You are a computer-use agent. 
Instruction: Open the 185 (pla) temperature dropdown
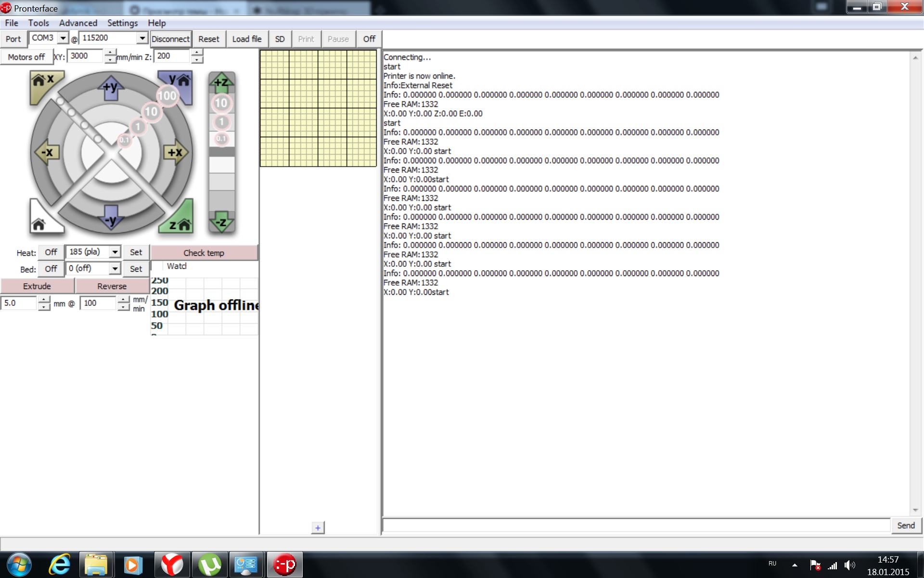[x=115, y=252]
